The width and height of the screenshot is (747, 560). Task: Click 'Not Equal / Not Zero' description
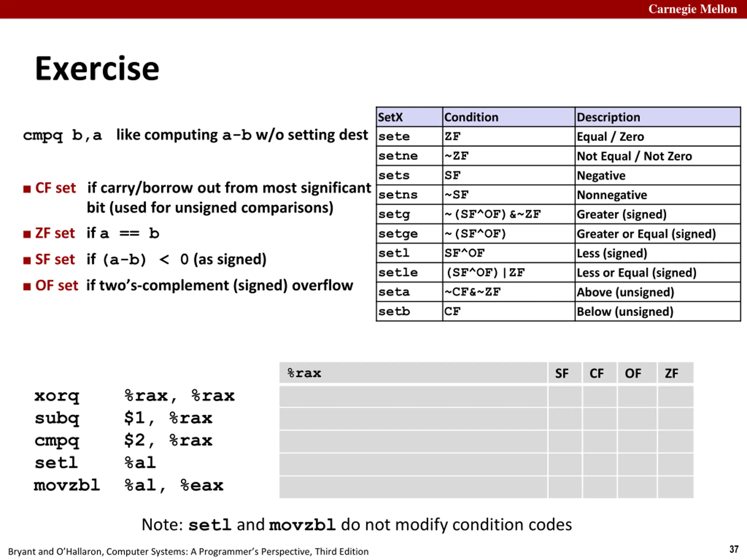pyautogui.click(x=657, y=156)
